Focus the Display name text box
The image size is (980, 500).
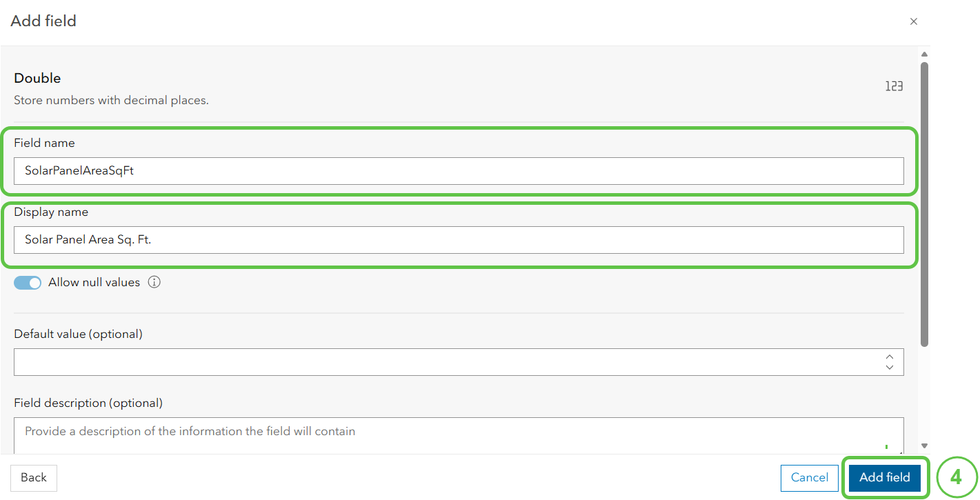(459, 240)
